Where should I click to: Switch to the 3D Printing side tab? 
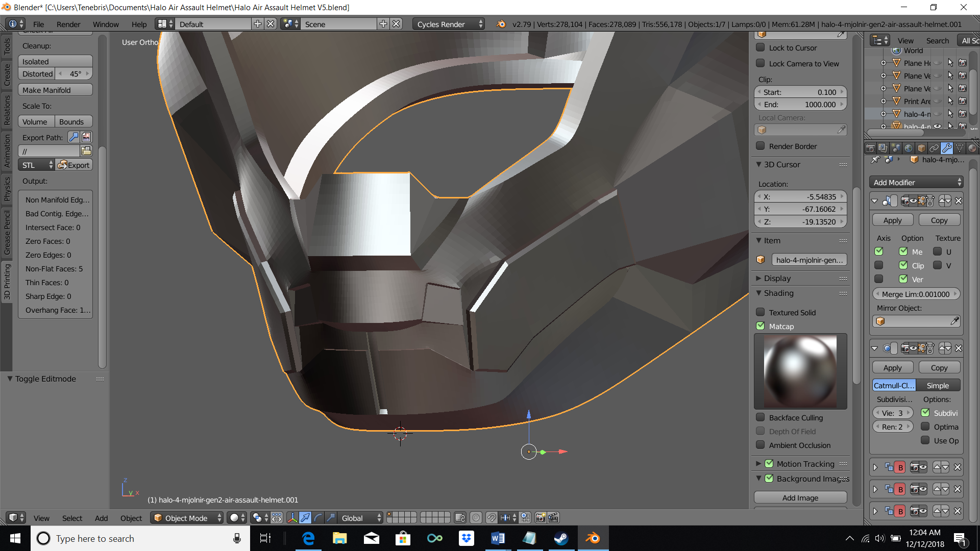pyautogui.click(x=7, y=282)
